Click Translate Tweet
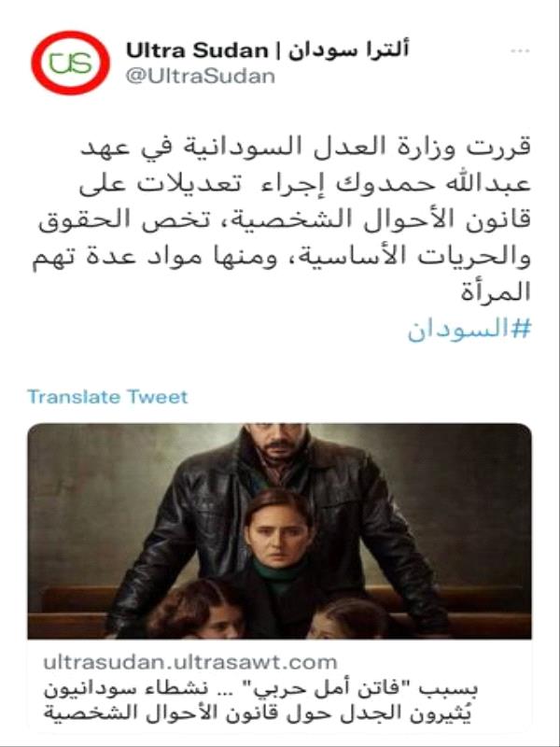Viewport: 560px width, 747px height. click(107, 396)
